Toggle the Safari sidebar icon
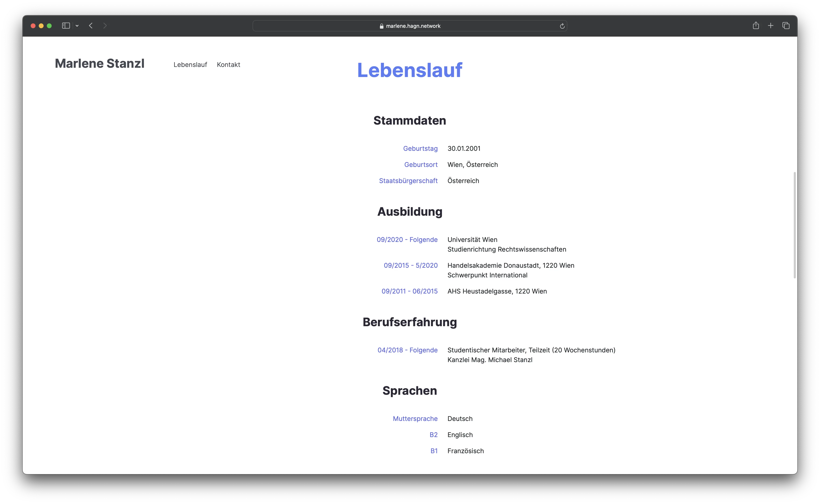The width and height of the screenshot is (820, 504). [x=66, y=26]
